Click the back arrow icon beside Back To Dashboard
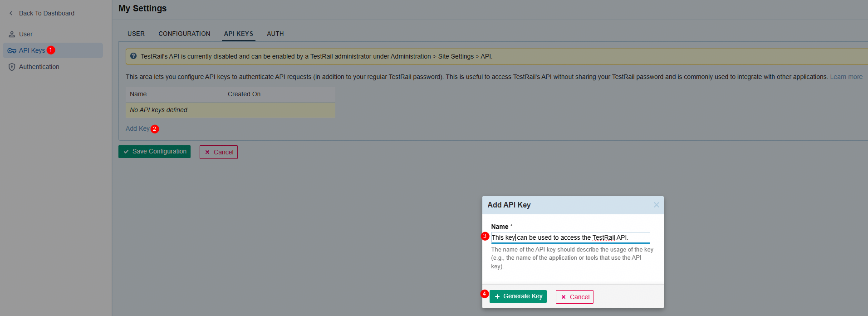The image size is (868, 316). click(x=11, y=13)
